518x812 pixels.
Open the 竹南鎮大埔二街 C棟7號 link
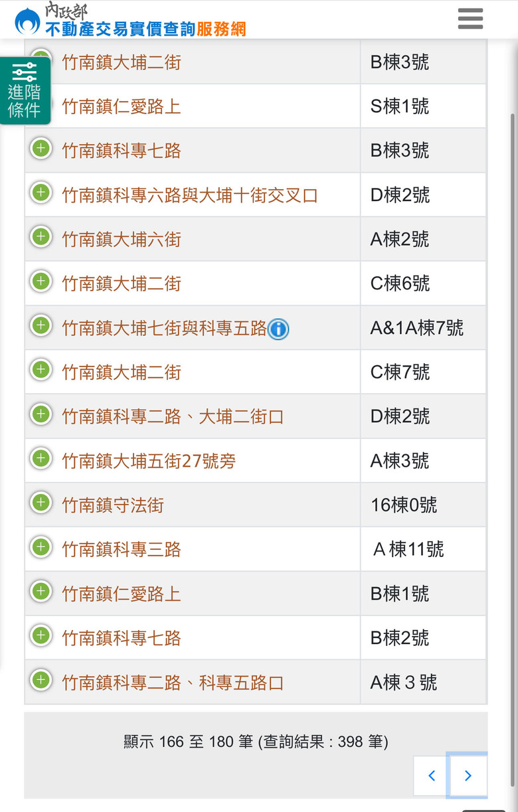pos(122,372)
